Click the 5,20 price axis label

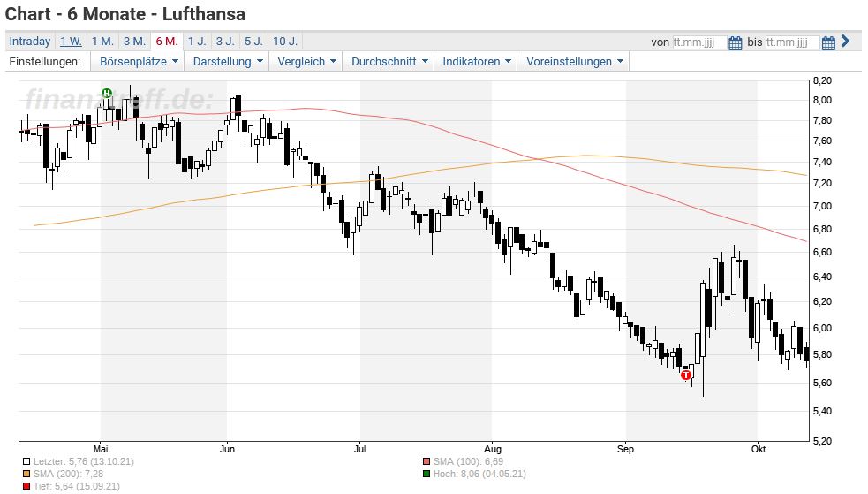tap(822, 441)
